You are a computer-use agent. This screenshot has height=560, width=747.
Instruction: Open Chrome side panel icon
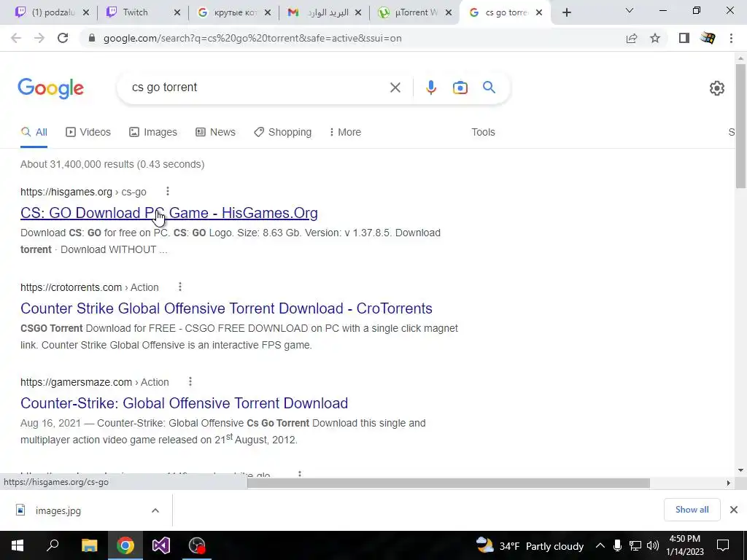coord(684,38)
